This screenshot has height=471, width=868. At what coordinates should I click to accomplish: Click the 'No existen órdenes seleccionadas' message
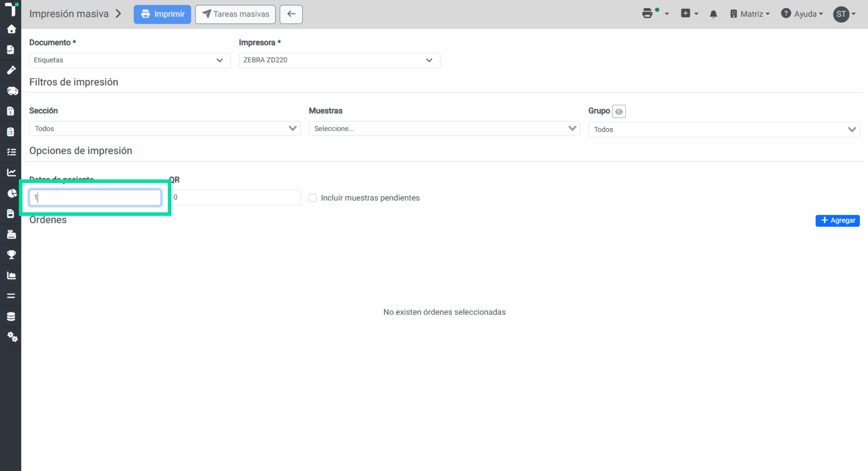tap(444, 312)
